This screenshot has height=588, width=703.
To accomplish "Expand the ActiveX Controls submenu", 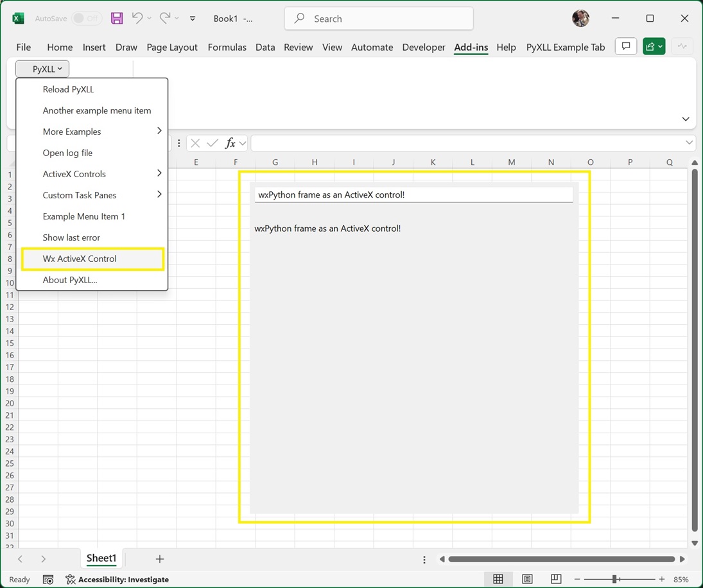I will [92, 174].
